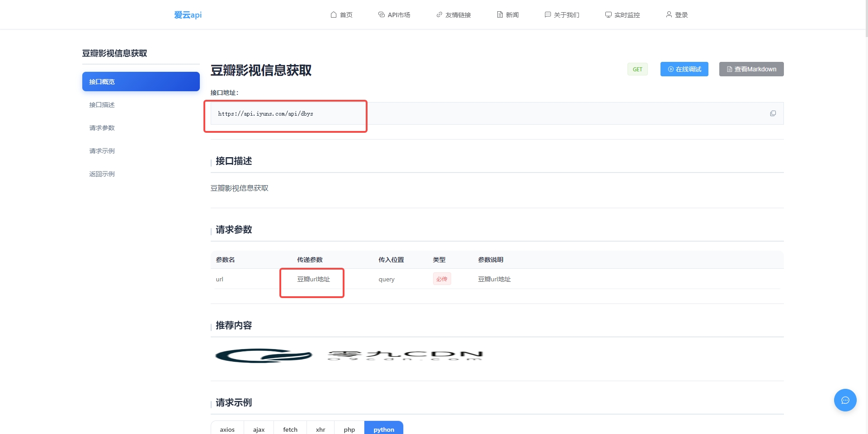Click the 查看Markdown button
Screen dimensions: 868x434
tap(751, 69)
